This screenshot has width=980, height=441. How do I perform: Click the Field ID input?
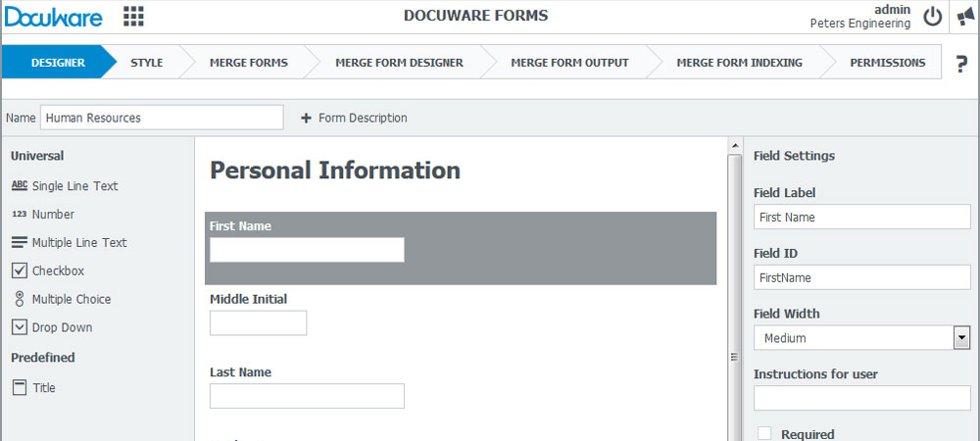click(x=861, y=277)
